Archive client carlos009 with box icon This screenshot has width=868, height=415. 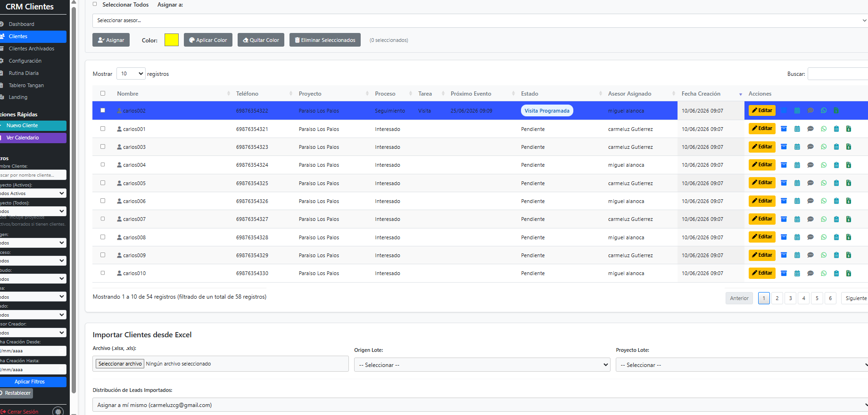[784, 255]
